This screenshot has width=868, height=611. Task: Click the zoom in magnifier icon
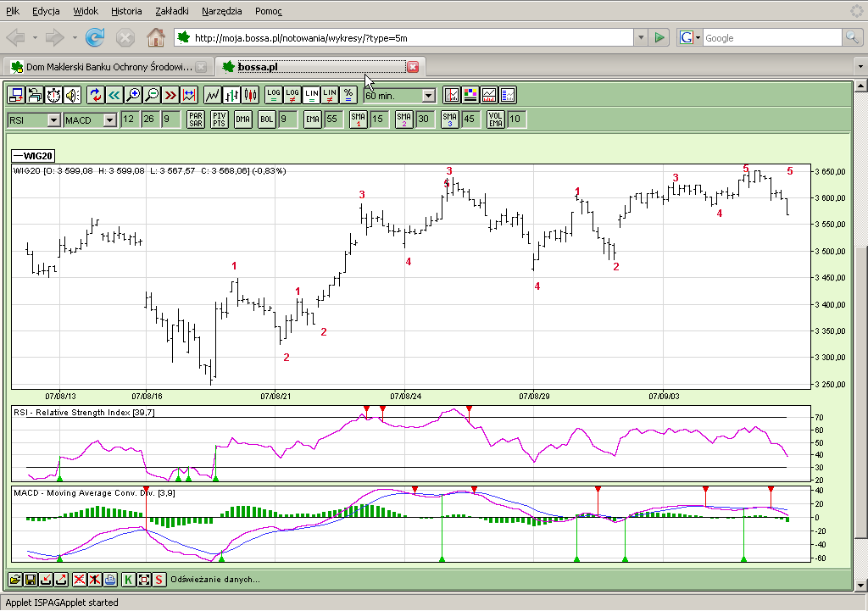[x=132, y=96]
